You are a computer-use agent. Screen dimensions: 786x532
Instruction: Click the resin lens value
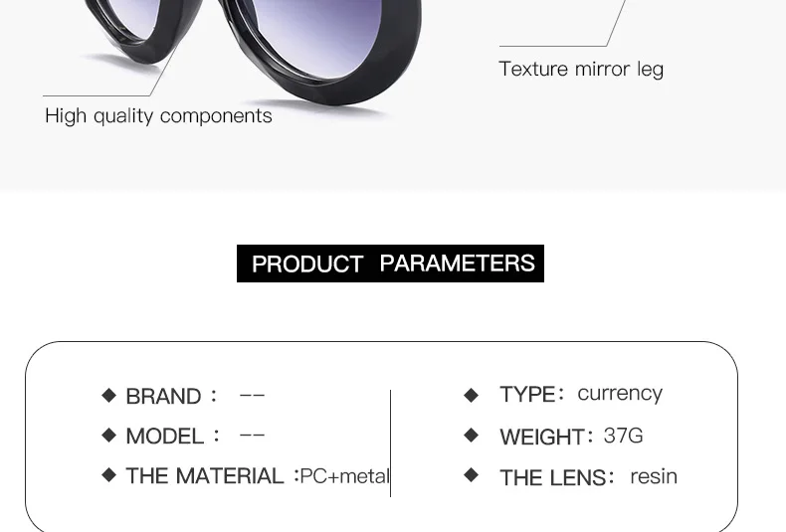click(654, 476)
